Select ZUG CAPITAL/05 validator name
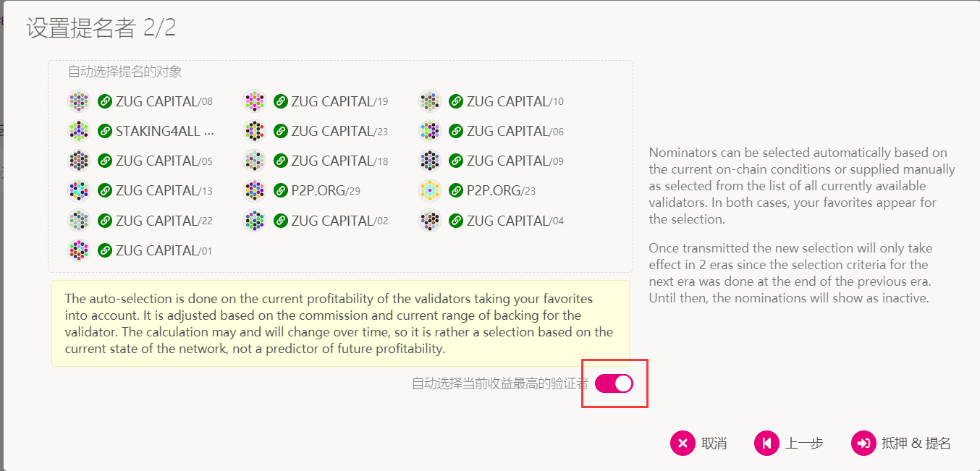This screenshot has width=980, height=471. point(164,161)
